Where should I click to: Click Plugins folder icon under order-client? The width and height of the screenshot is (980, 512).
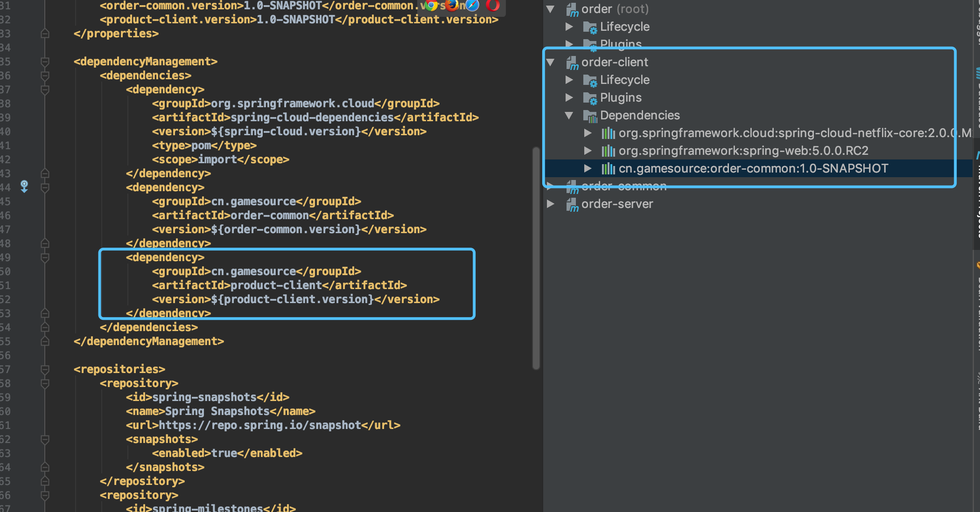click(x=590, y=98)
